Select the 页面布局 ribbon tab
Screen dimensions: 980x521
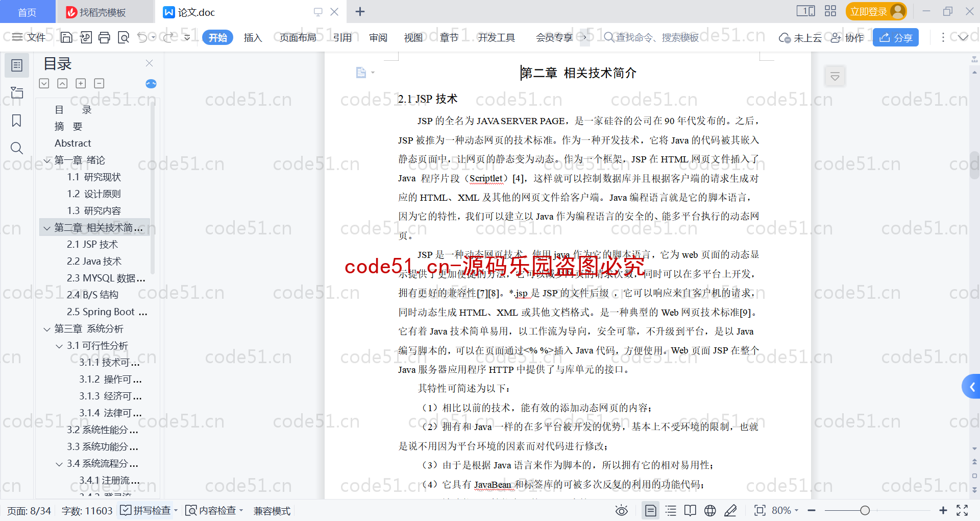(x=298, y=37)
